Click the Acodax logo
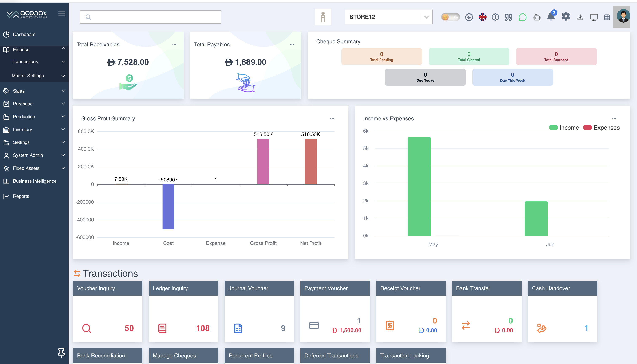 (x=27, y=14)
